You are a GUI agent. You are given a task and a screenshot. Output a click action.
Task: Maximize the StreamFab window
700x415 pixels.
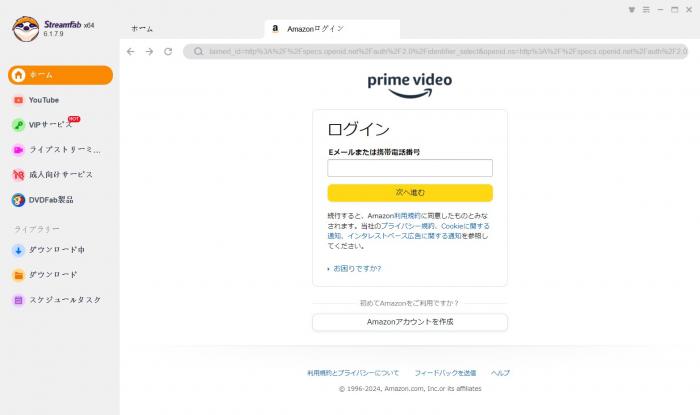675,9
